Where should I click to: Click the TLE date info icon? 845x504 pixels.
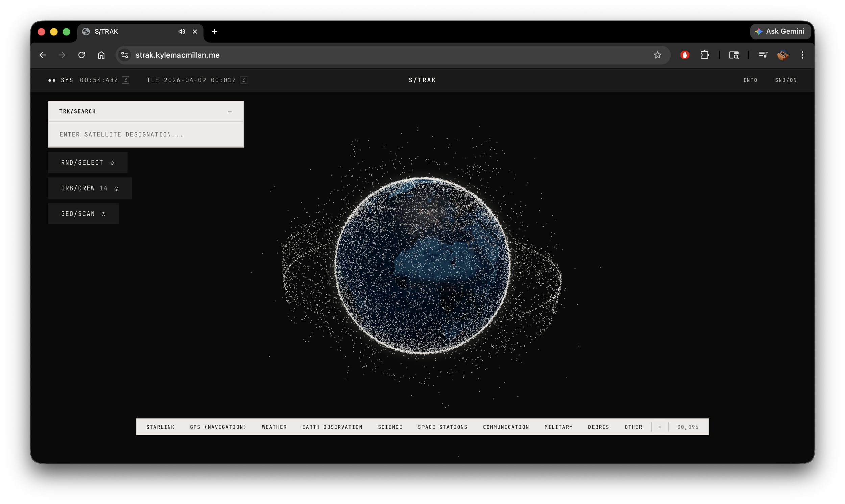243,80
